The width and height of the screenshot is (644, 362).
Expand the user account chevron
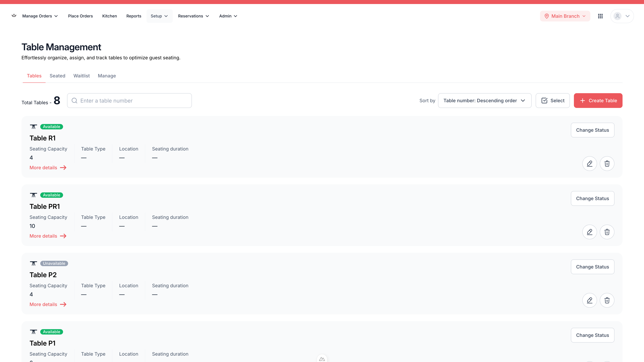coord(628,16)
